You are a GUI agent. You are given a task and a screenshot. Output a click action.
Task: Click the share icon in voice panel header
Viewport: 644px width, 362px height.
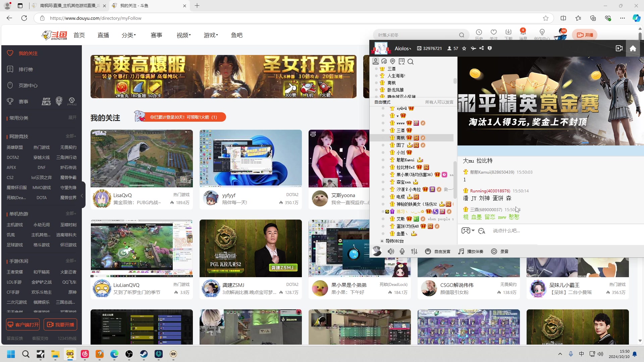tap(482, 48)
